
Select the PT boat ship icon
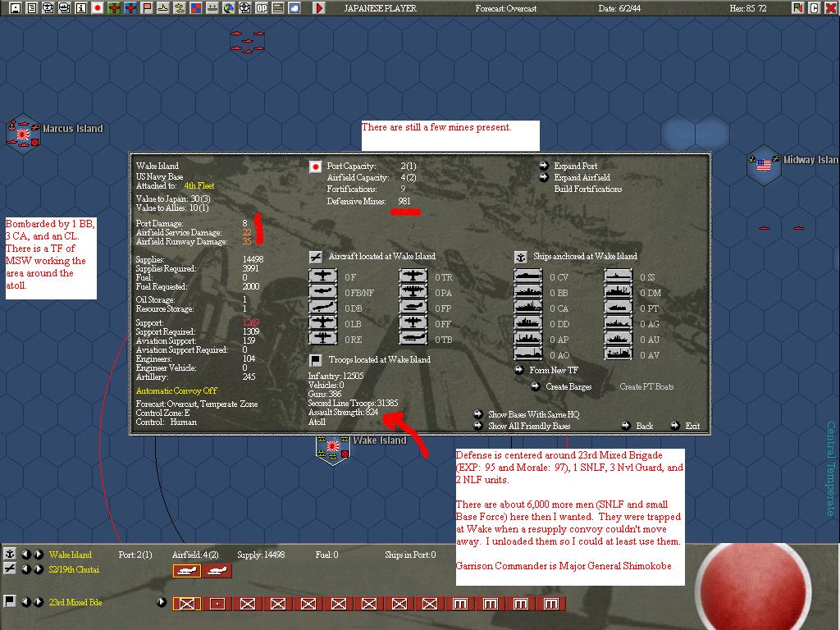click(x=619, y=308)
